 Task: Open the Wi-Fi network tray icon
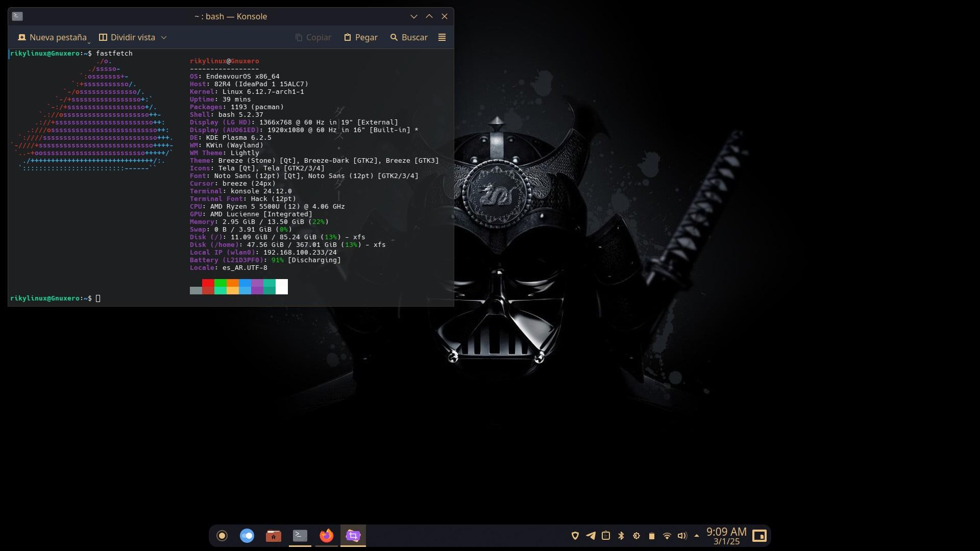coord(667,536)
